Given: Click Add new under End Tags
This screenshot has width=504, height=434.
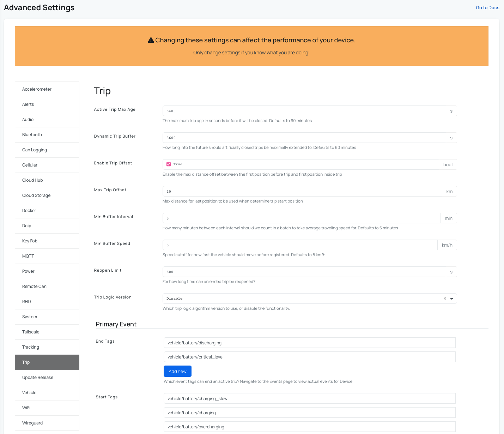Looking at the screenshot, I should (x=177, y=371).
